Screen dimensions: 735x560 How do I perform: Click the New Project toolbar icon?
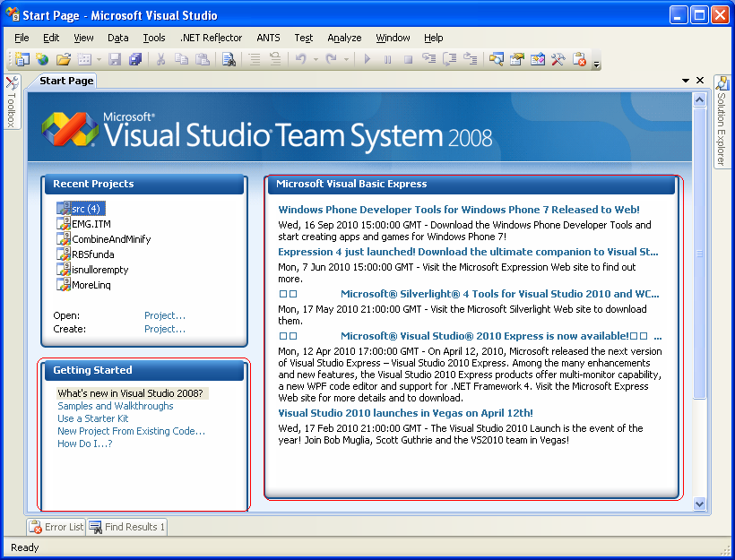22,59
